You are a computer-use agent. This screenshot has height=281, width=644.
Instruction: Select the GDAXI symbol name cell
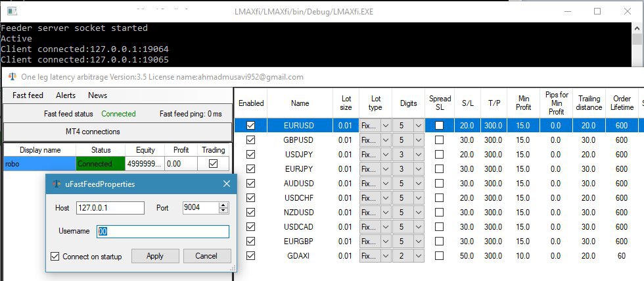300,256
